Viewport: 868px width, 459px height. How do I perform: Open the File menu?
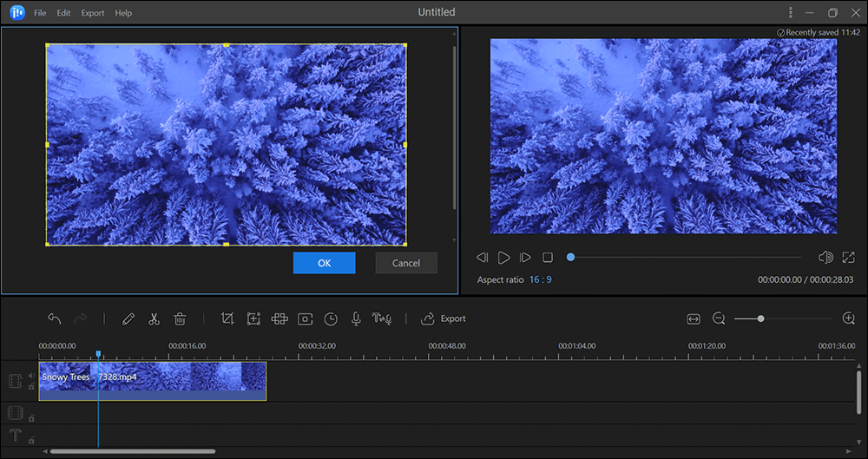[x=40, y=13]
